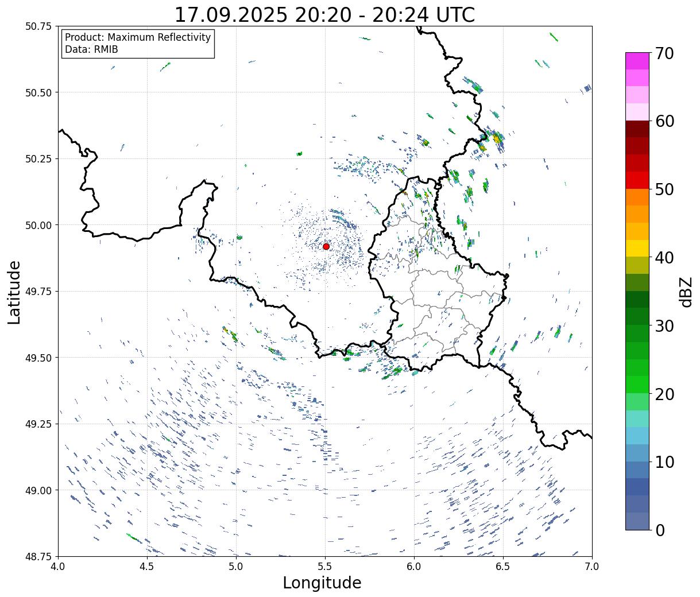This screenshot has height=597, width=700.
Task: Click the colorbar tick label 70
Action: point(664,53)
